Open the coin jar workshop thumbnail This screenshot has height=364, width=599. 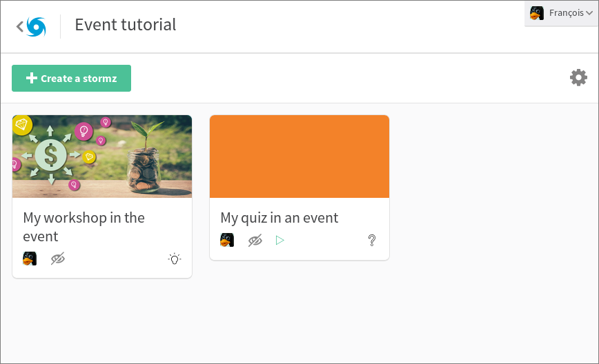(x=102, y=156)
